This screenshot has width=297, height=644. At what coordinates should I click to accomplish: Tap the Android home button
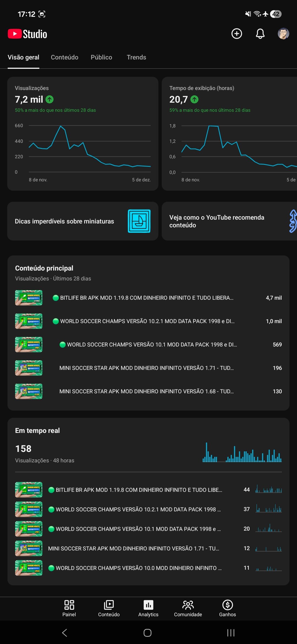(148, 633)
